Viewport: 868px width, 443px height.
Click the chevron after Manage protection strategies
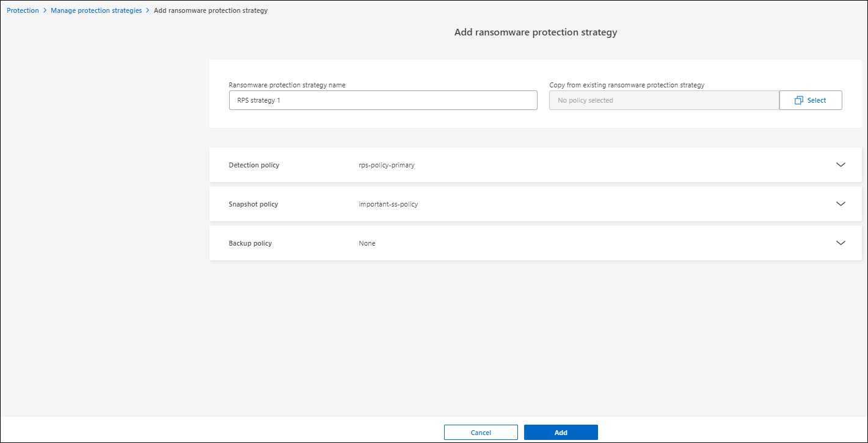148,10
